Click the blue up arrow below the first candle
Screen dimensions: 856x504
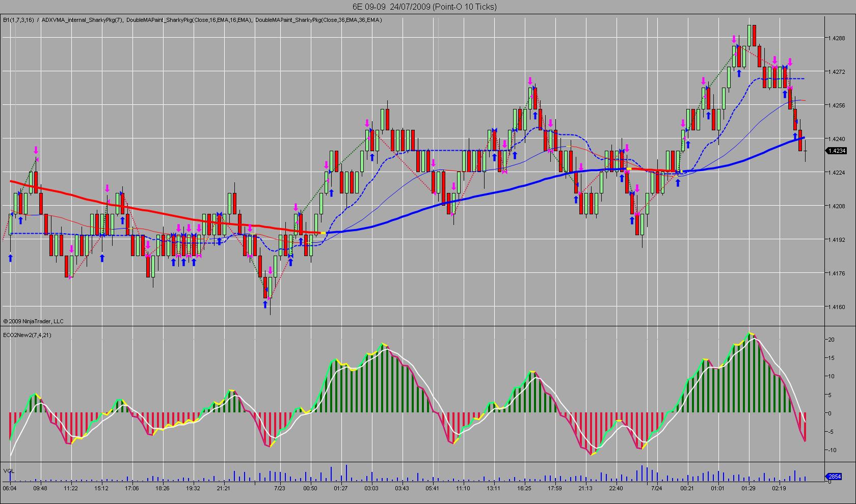pyautogui.click(x=11, y=258)
